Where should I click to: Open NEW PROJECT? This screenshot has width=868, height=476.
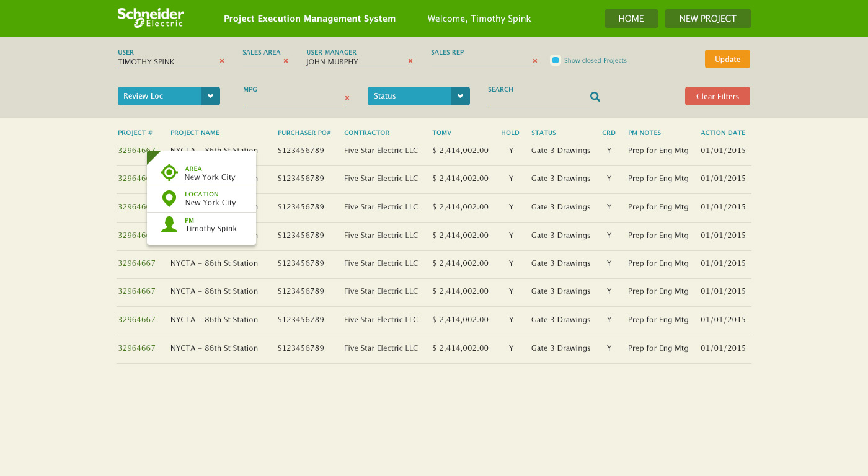707,18
